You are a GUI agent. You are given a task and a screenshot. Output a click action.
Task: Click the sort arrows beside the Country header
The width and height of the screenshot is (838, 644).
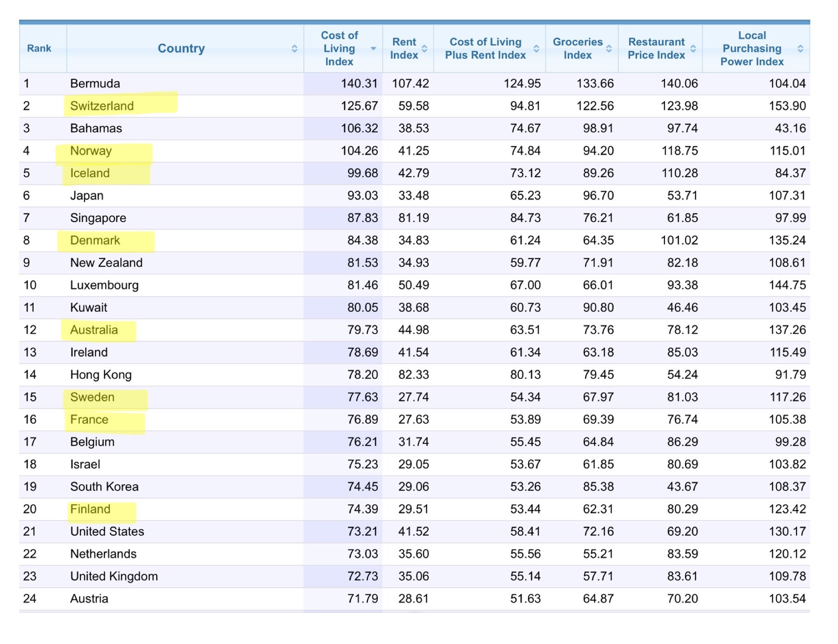click(294, 49)
